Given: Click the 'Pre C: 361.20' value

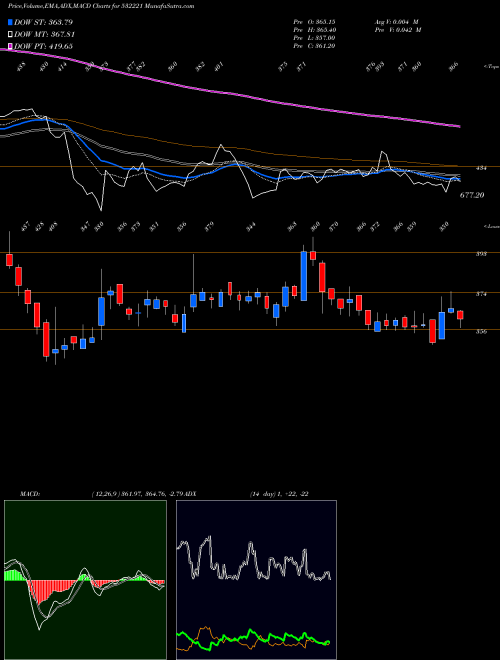Looking at the screenshot, I should click(314, 46).
